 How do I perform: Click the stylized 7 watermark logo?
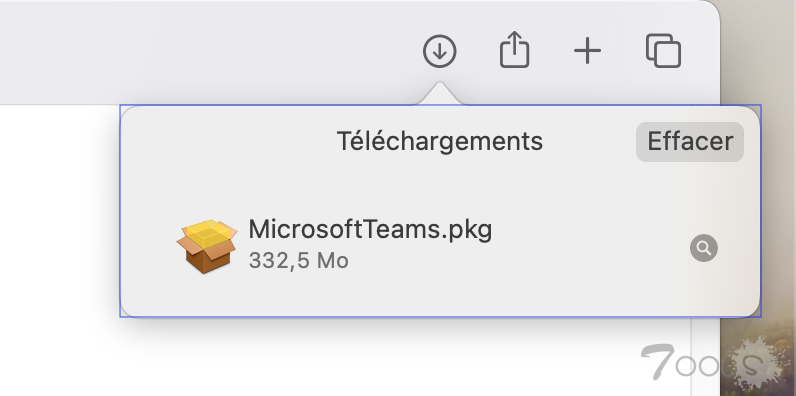[657, 361]
